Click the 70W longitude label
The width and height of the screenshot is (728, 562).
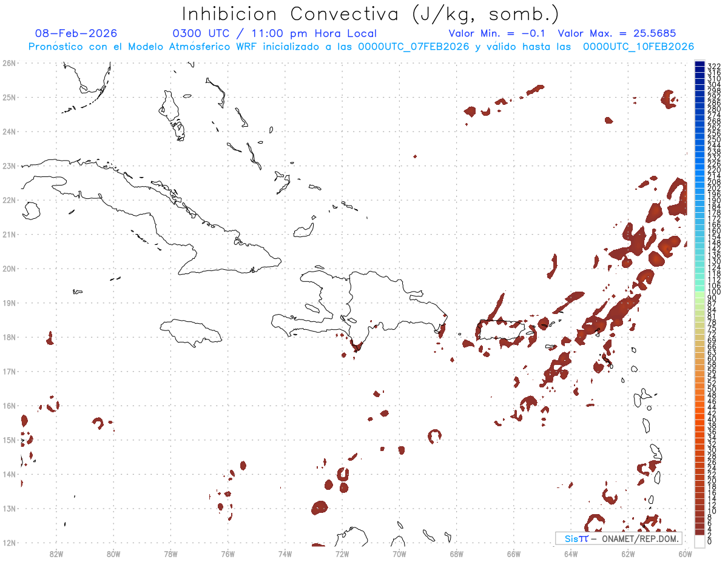pos(399,553)
